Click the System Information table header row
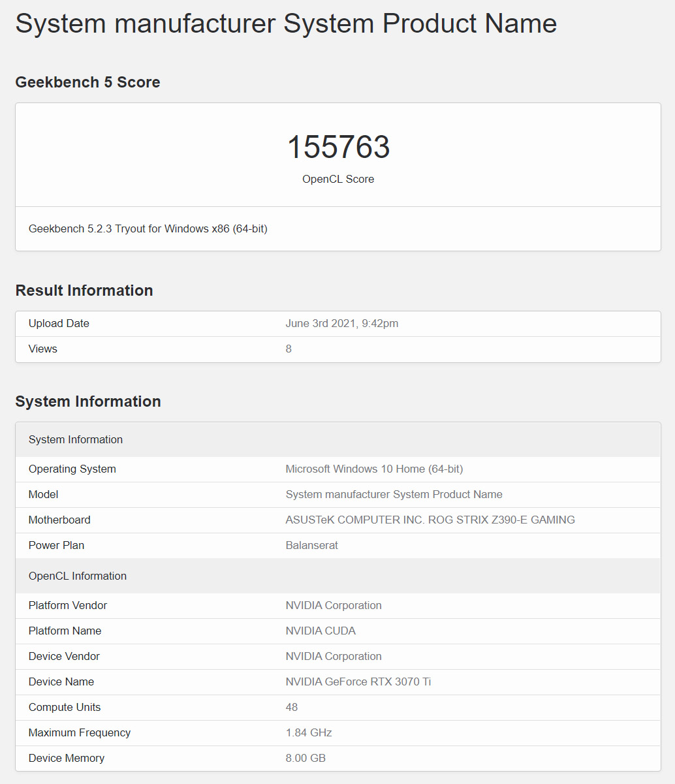 [338, 439]
